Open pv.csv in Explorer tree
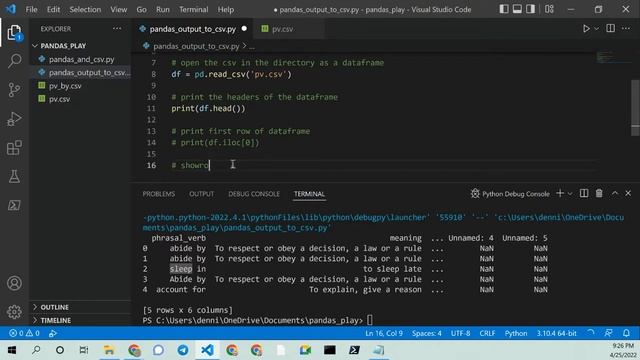640x360 pixels. pyautogui.click(x=80, y=99)
